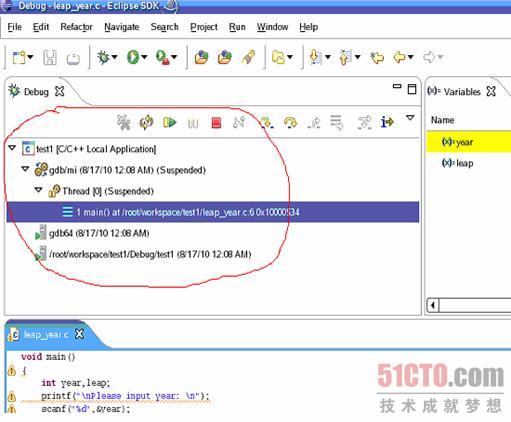The height and width of the screenshot is (422, 511).
Task: Click the External Tools run icon
Action: [x=162, y=57]
